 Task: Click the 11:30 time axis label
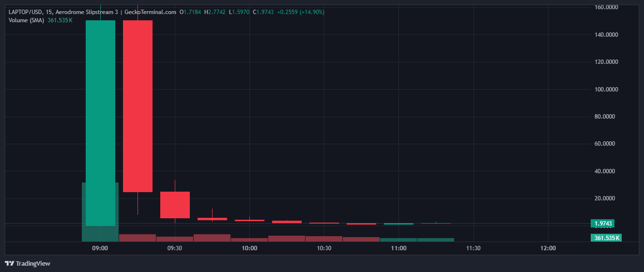[473, 248]
